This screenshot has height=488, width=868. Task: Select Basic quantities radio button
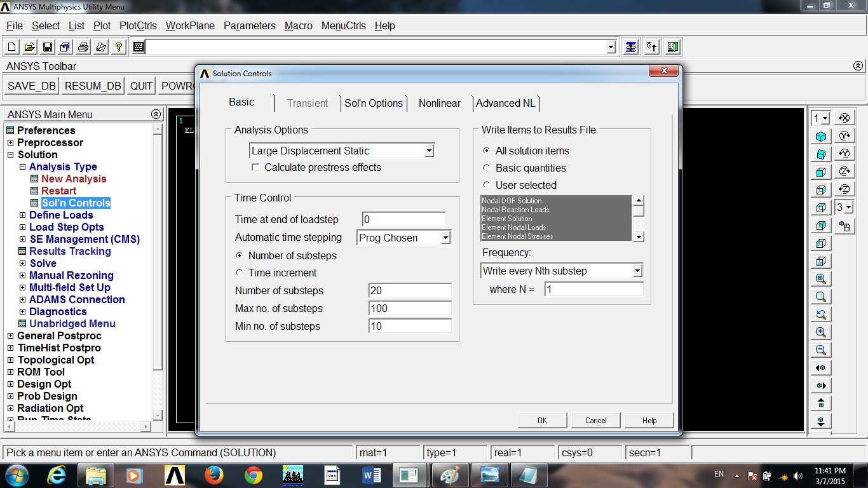click(x=486, y=168)
